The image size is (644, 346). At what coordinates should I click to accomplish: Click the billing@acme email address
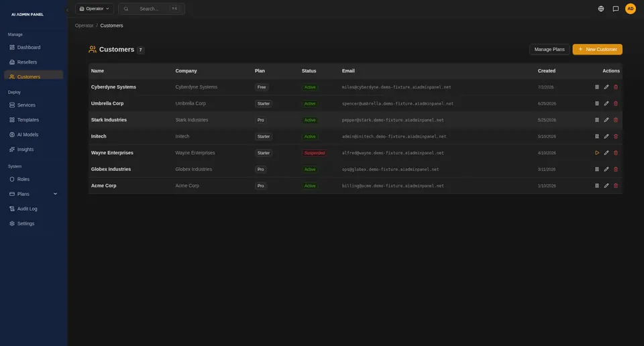392,186
